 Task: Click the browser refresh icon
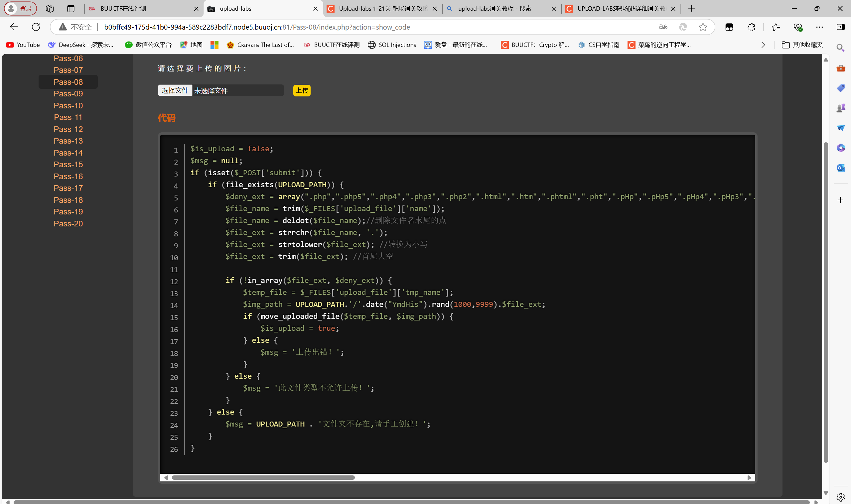pos(36,27)
